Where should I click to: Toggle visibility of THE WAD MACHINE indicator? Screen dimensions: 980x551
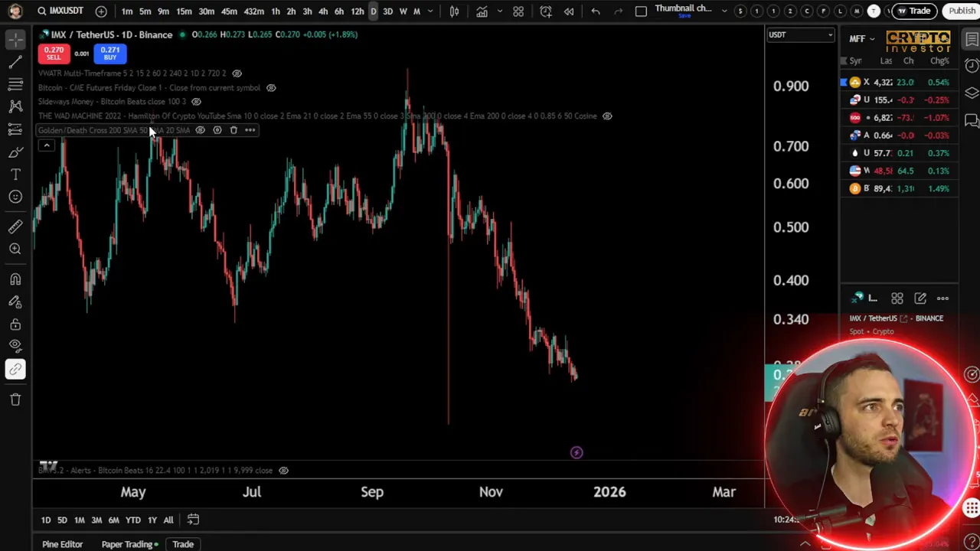[x=607, y=116]
